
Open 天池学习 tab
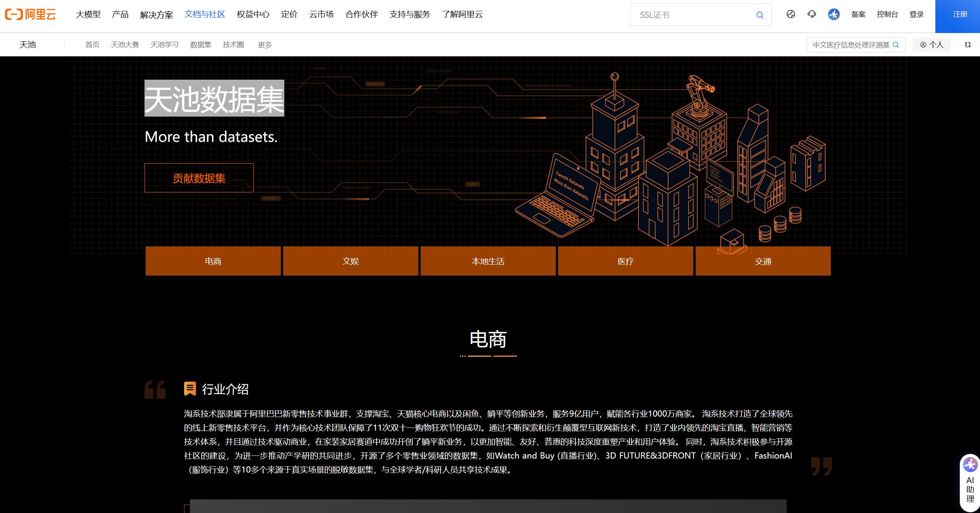pyautogui.click(x=164, y=45)
